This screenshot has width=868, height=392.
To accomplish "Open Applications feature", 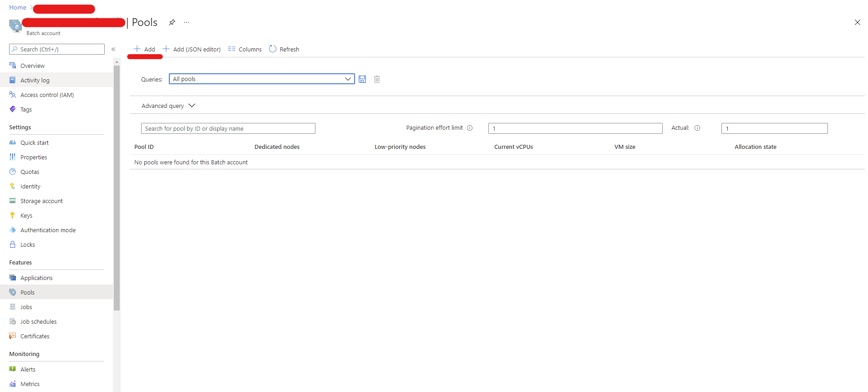I will pos(56,278).
